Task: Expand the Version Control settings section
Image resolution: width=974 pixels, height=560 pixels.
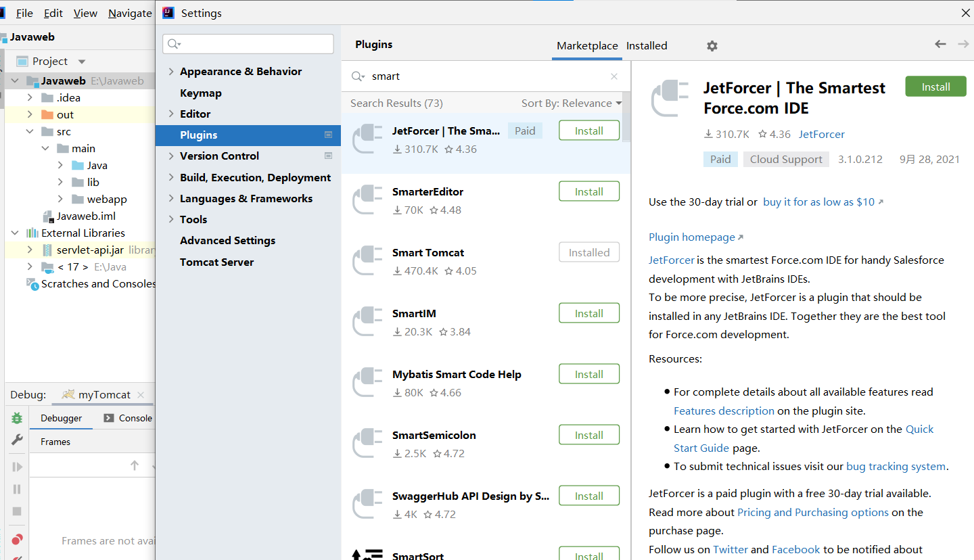Action: pyautogui.click(x=170, y=156)
